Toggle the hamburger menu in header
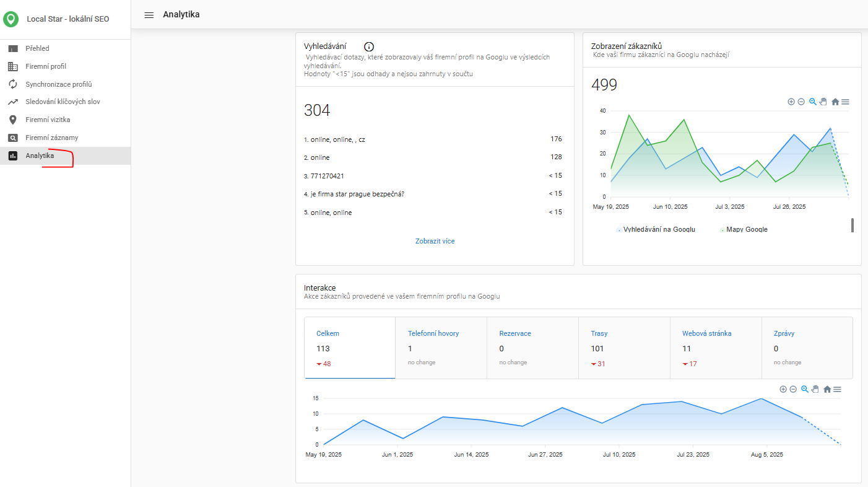The height and width of the screenshot is (487, 868). pyautogui.click(x=149, y=15)
